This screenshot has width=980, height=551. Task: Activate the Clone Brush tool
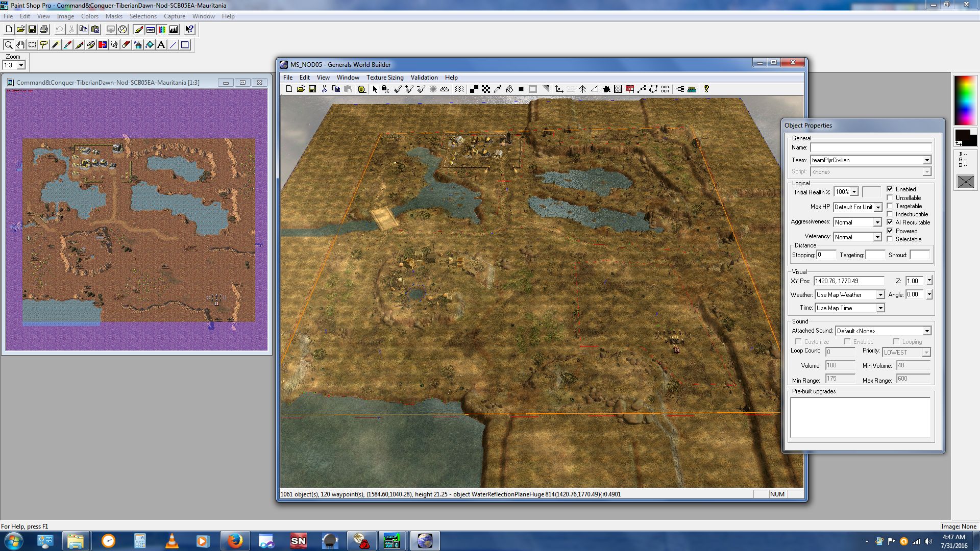coord(91,45)
